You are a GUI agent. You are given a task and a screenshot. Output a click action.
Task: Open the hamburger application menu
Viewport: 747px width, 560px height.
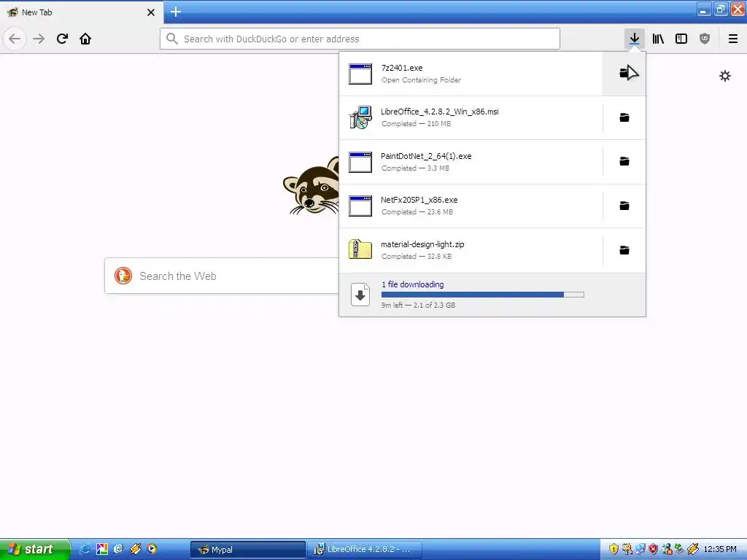[x=733, y=39]
